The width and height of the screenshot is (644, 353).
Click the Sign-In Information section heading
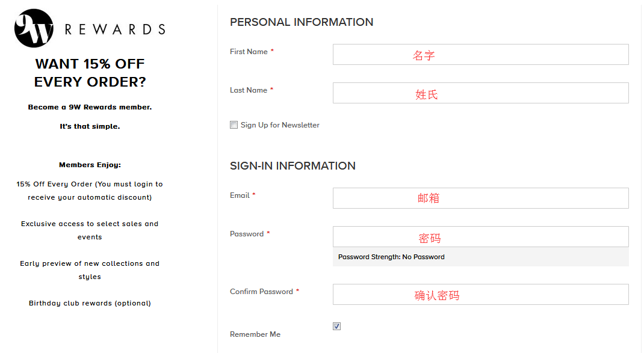coord(293,166)
